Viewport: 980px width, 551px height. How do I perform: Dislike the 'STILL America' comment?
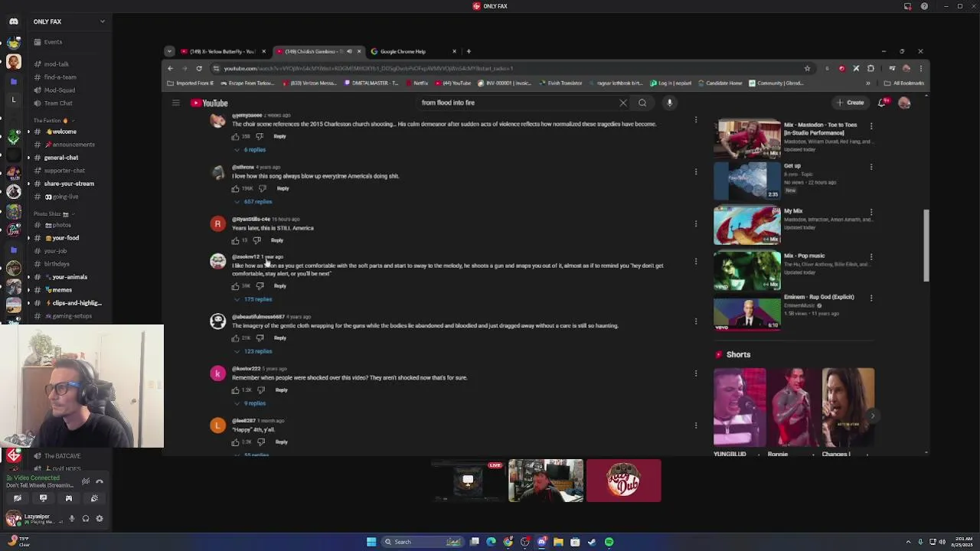click(256, 240)
